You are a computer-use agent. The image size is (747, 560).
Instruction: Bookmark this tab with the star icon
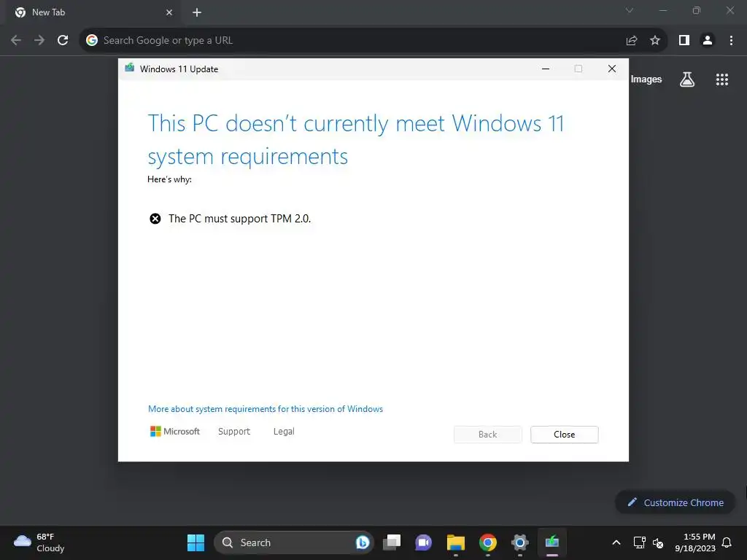click(655, 41)
